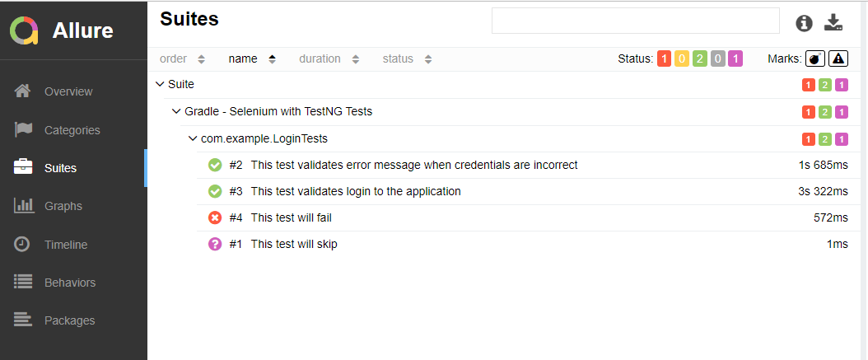Screen dimensions: 868x360
Task: Collapse the top-level Suite node
Action: (x=160, y=84)
